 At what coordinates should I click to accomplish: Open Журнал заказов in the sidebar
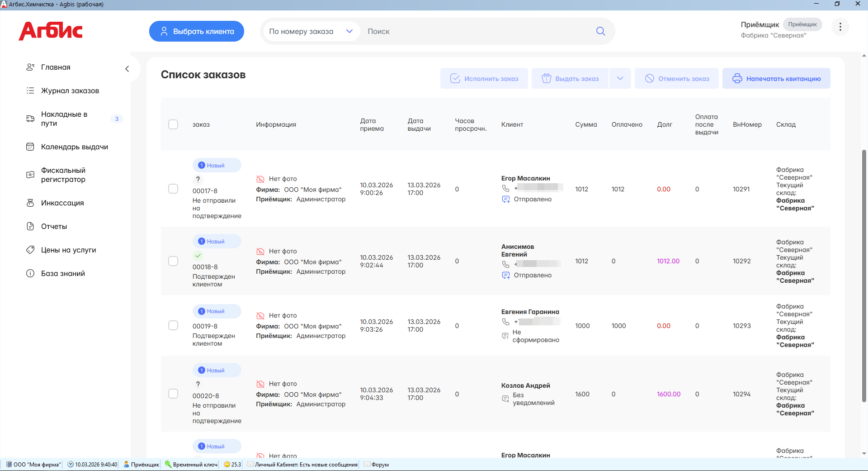pyautogui.click(x=70, y=90)
